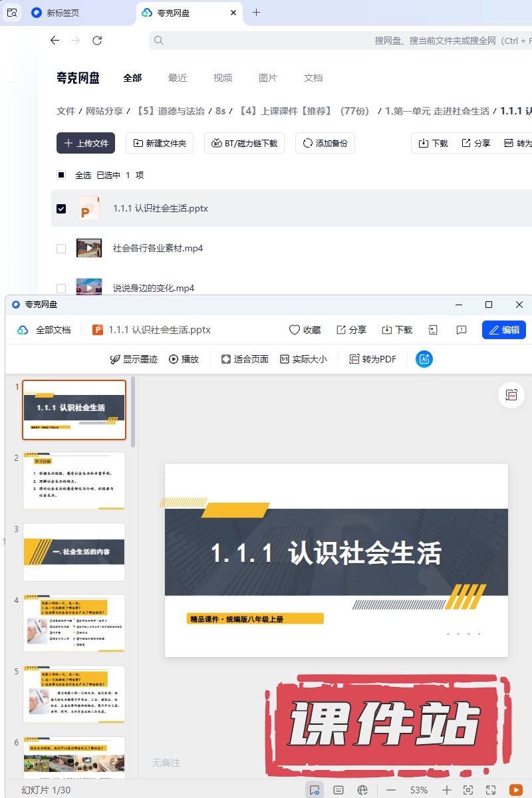Screen dimensions: 532x798
Task: Click the browser page refresh icon
Action: click(x=97, y=41)
